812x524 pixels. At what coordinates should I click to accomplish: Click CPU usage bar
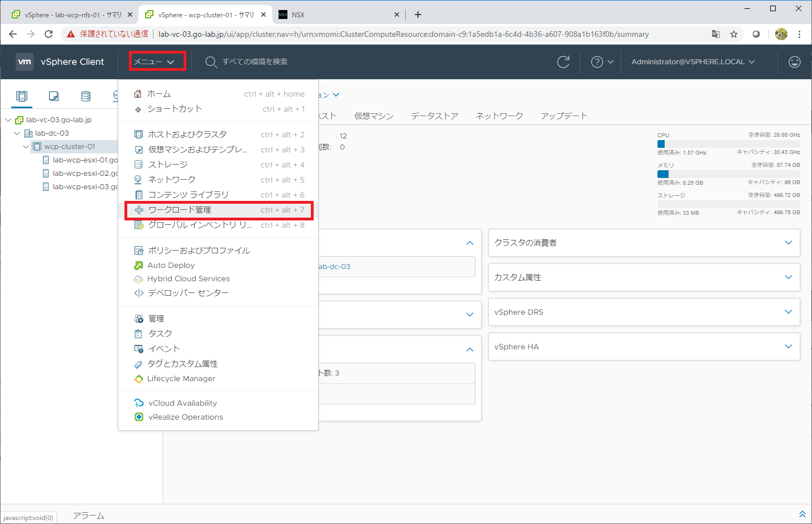[729, 144]
